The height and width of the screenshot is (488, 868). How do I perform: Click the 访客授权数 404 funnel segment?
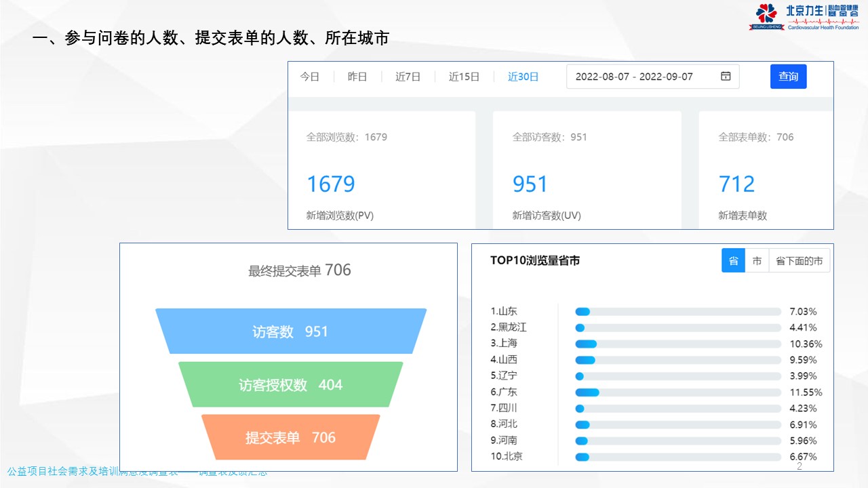(291, 385)
